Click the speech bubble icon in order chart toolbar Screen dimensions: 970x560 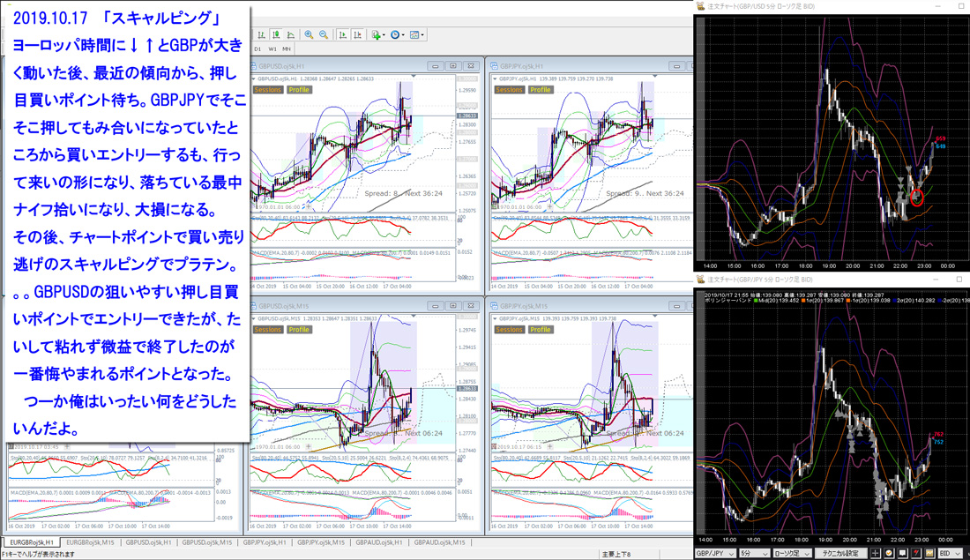tap(903, 553)
